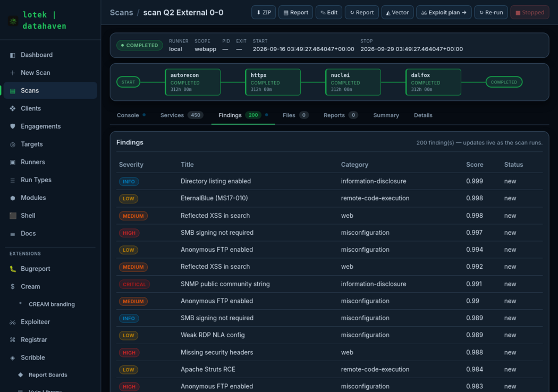Click the plus icon beside New Scan
Image resolution: width=558 pixels, height=392 pixels.
[12, 73]
